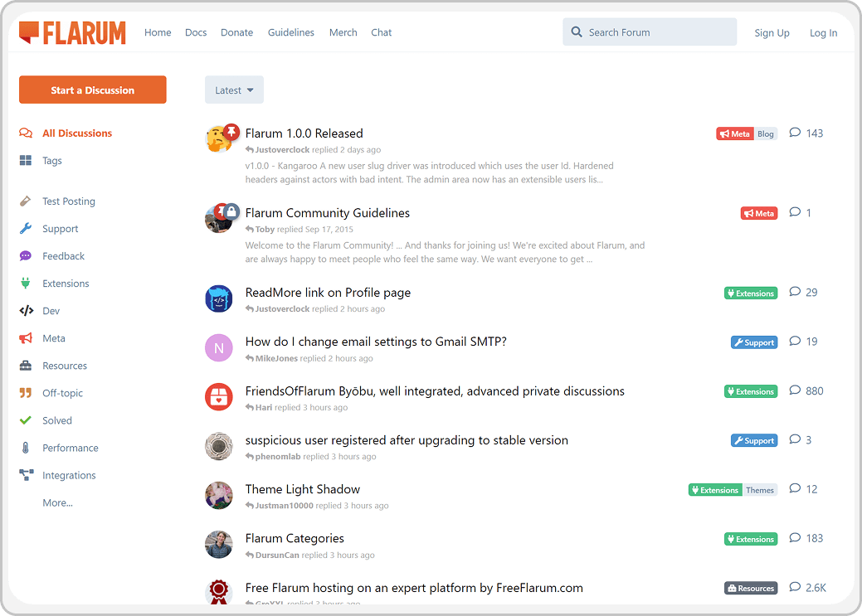Expand the More... section in the sidebar
Screen dimensions: 862x616
tap(57, 502)
